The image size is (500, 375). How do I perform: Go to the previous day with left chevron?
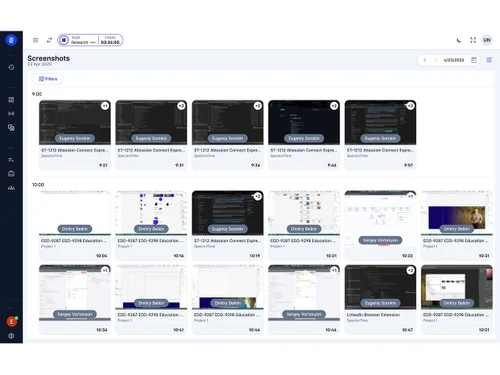coord(425,60)
